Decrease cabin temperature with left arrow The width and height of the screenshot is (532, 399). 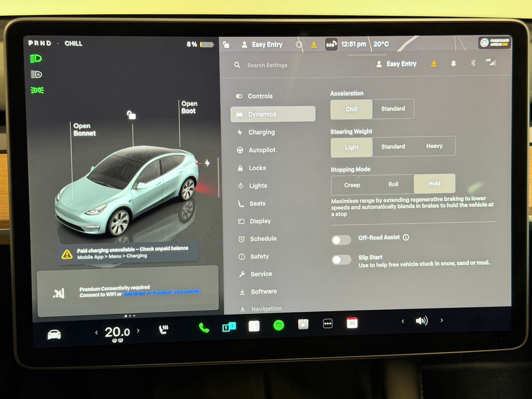(96, 332)
